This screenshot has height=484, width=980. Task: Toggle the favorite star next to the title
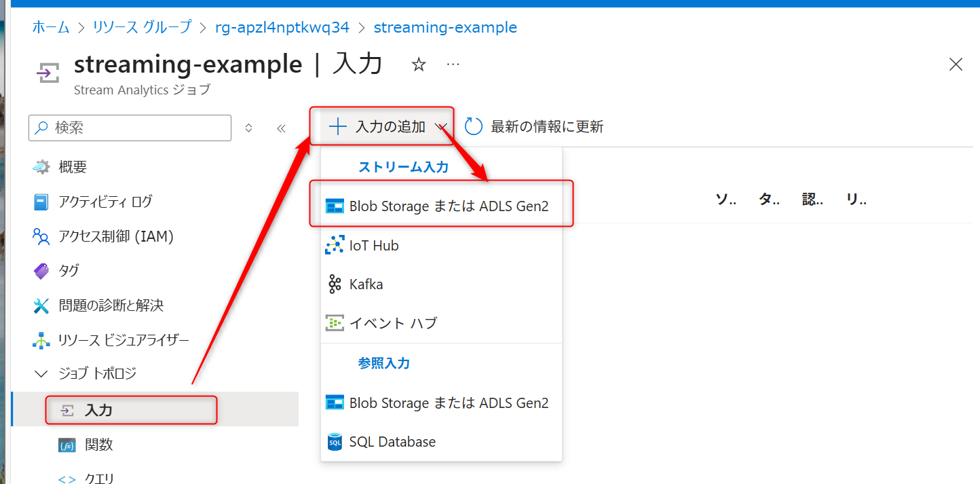419,64
